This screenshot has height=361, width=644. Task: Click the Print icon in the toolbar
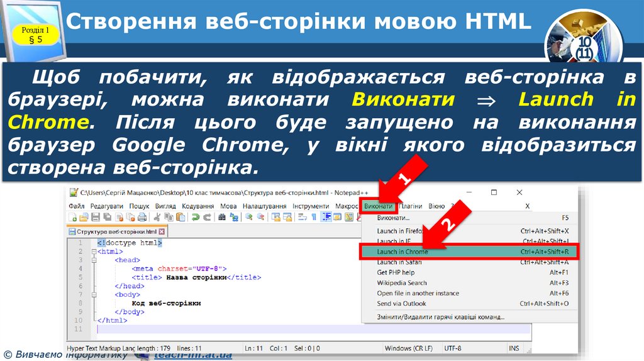coord(142,217)
